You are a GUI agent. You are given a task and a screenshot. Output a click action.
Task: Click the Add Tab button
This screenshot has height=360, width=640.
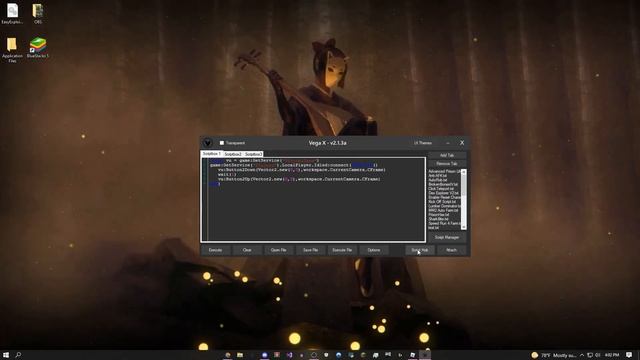tap(447, 156)
